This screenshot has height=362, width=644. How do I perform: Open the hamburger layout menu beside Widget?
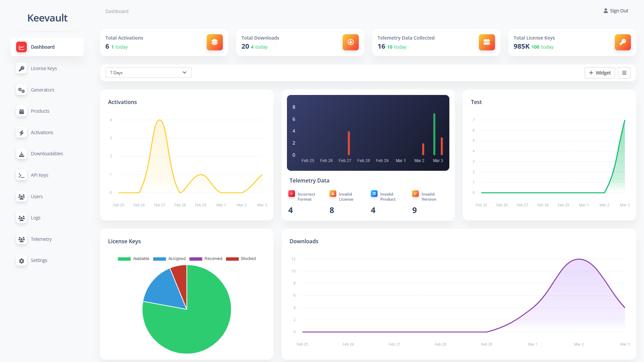click(x=624, y=73)
